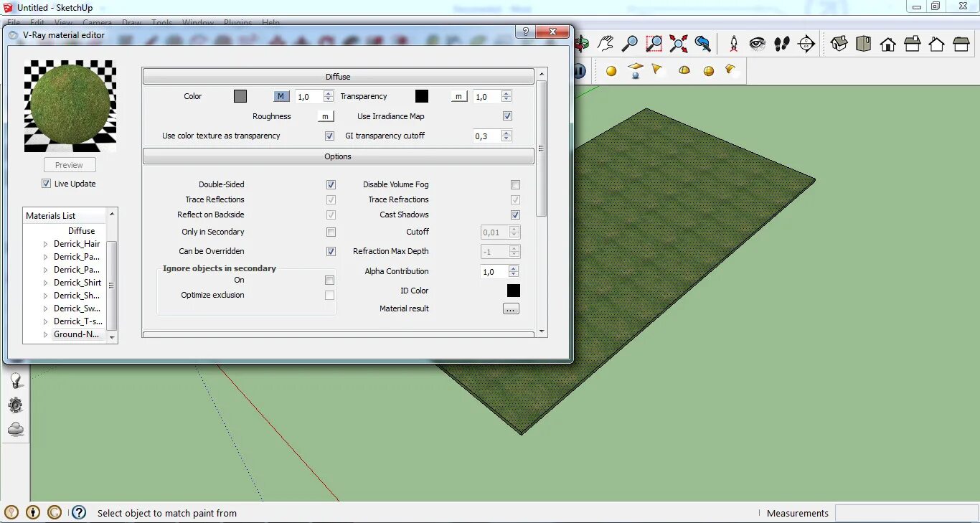Activate the Look Around tool
This screenshot has width=980, height=523.
(756, 44)
